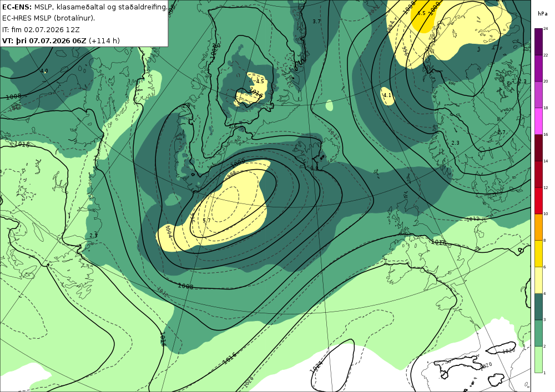Click the 'EC-ENS: MSLP, klasameðaltal og staðaldreifing.' title line

coord(84,7)
